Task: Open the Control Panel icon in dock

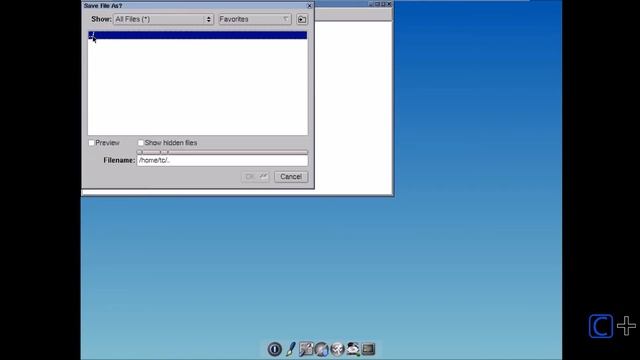Action: pos(306,349)
